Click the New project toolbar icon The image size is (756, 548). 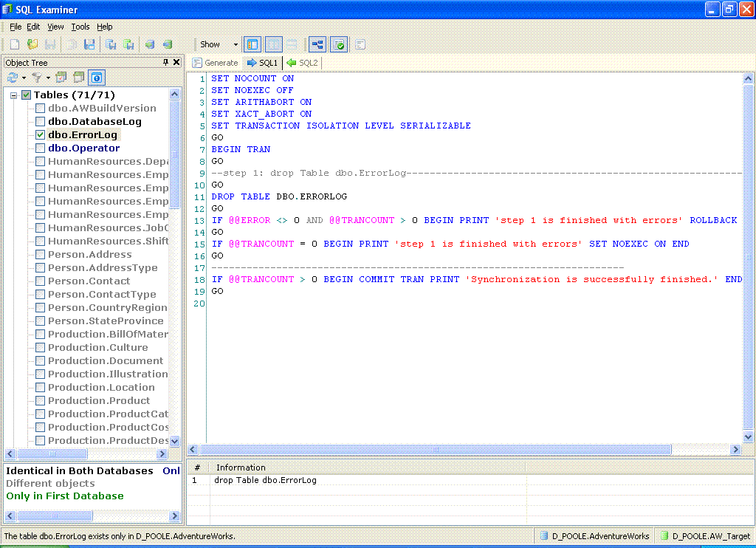pos(14,44)
